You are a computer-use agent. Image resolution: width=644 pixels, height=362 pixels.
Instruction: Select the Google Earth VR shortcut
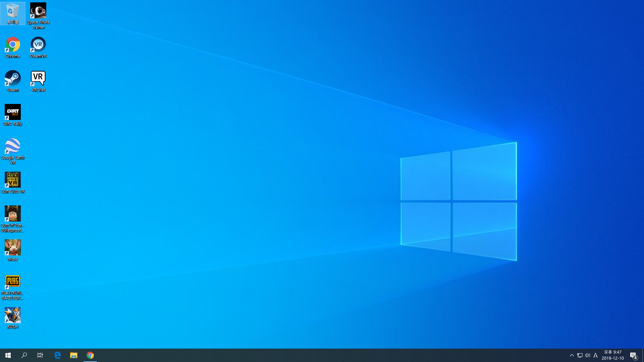click(12, 147)
